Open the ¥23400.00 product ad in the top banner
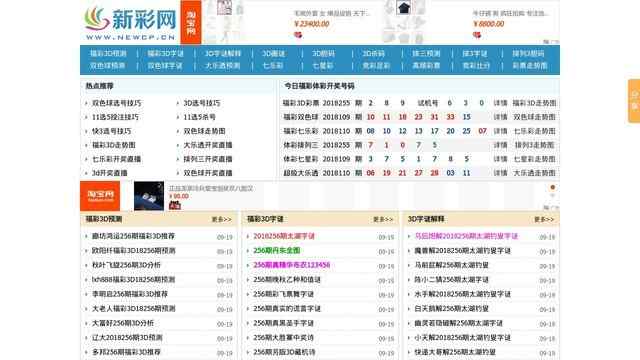 tap(331, 24)
